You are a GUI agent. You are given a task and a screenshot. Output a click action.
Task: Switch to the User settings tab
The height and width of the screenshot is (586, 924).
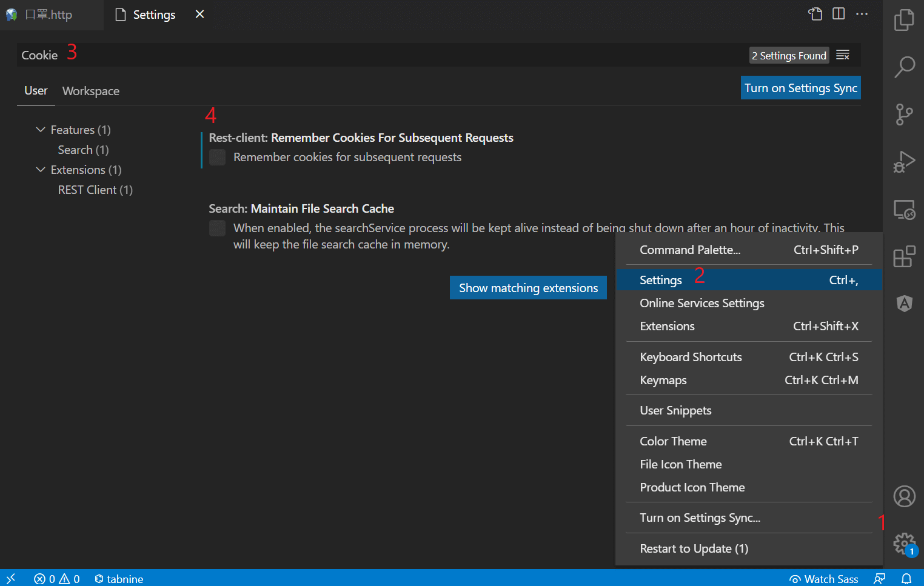click(36, 90)
